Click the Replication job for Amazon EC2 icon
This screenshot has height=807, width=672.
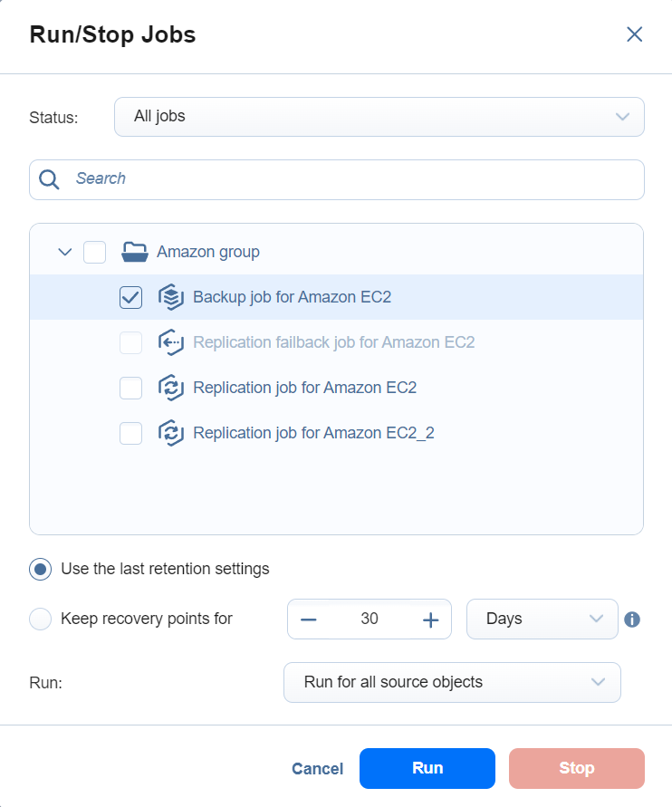(170, 388)
